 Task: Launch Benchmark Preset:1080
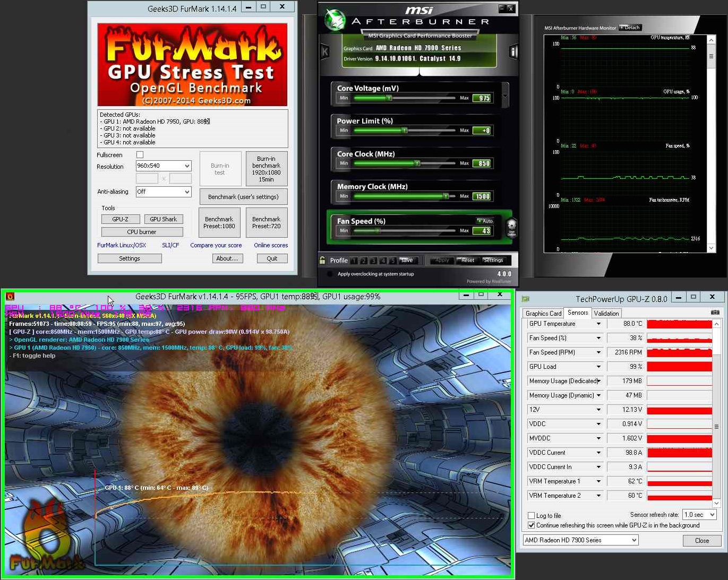click(219, 222)
